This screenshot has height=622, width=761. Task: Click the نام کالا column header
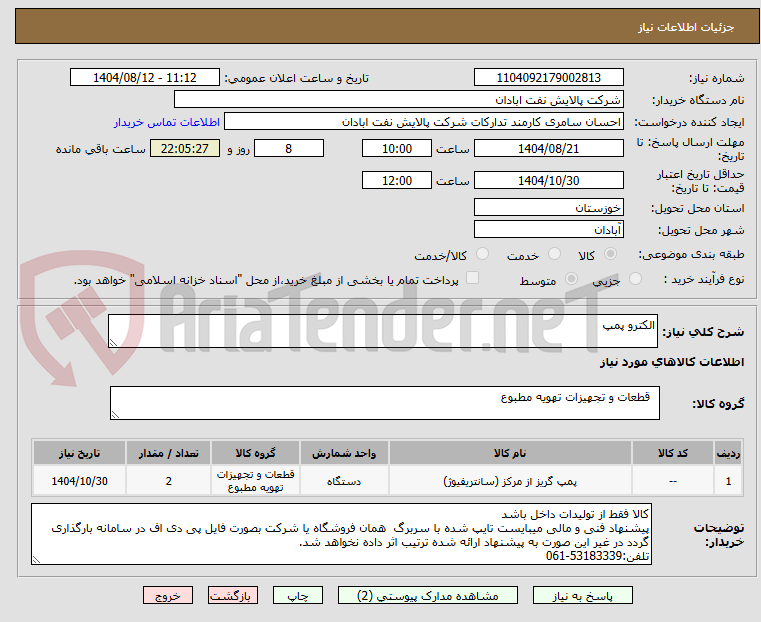tap(510, 453)
